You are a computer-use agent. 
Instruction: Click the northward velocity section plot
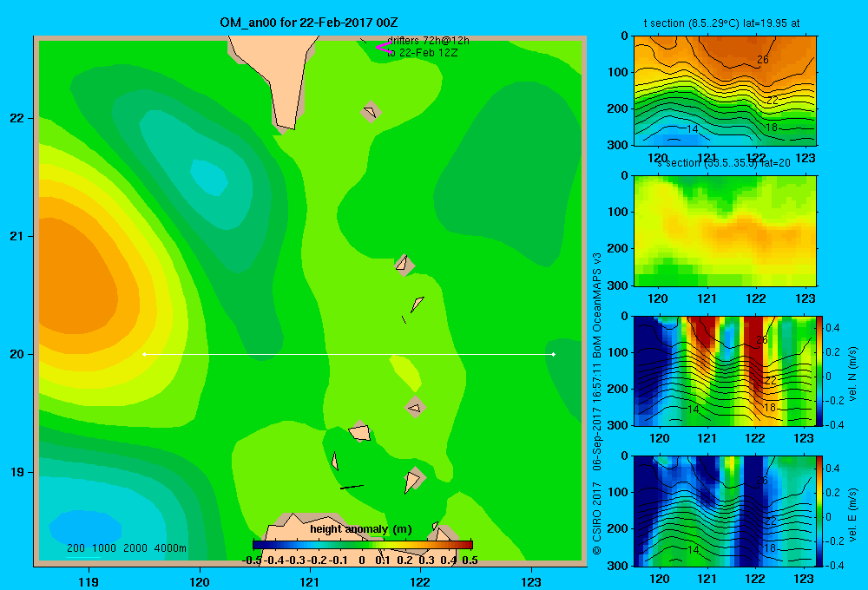point(725,370)
